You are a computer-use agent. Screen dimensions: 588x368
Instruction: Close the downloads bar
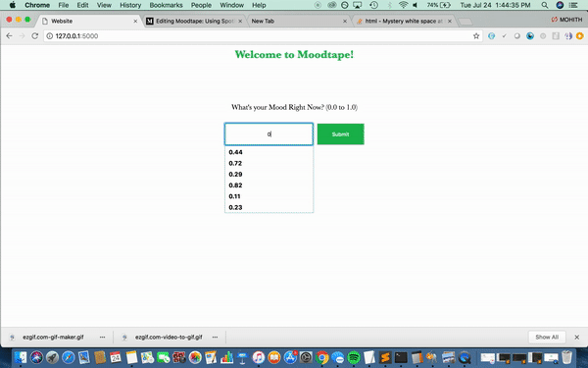click(x=577, y=338)
